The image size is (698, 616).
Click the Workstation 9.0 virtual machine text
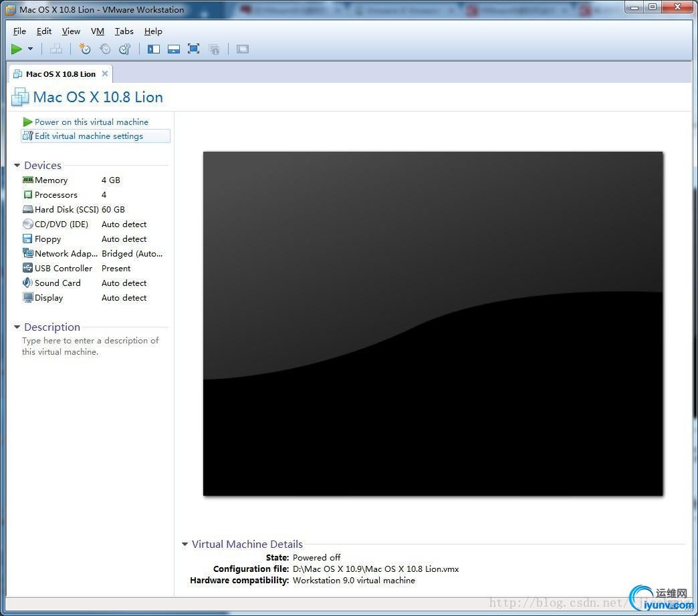coord(354,581)
